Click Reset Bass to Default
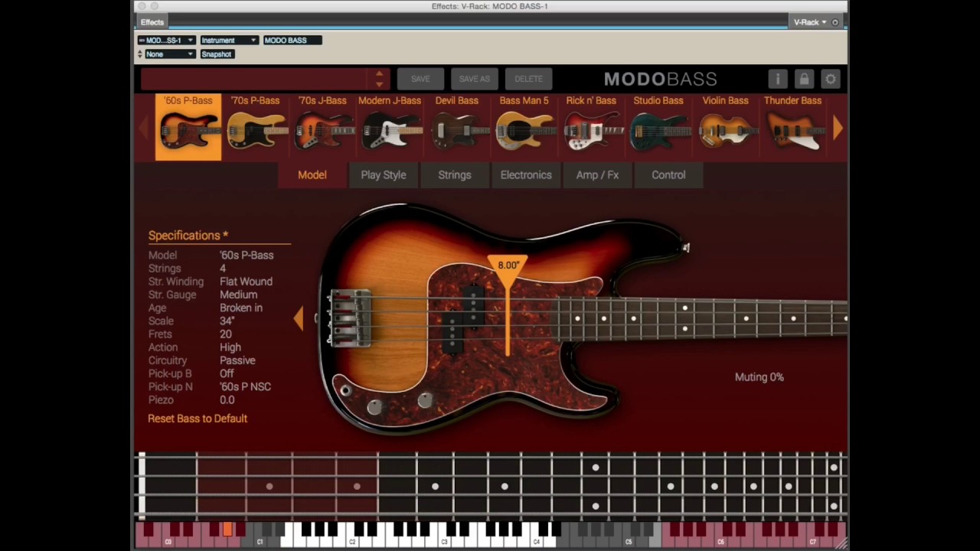 [x=198, y=419]
